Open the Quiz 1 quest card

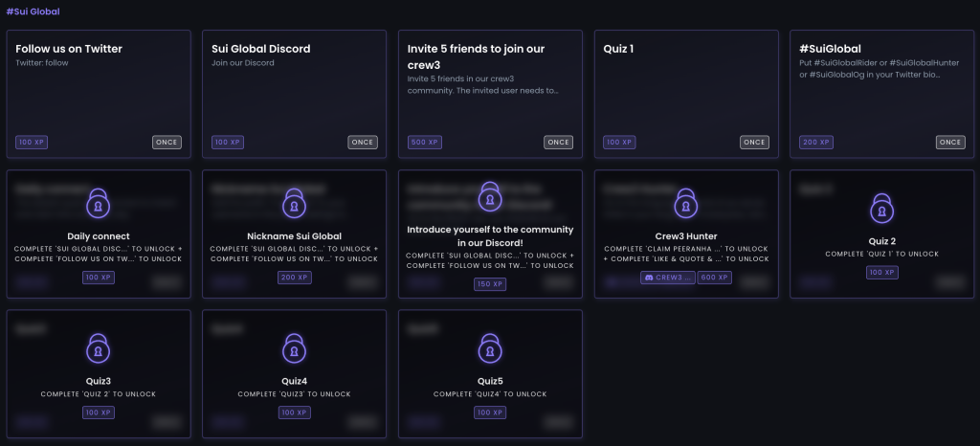click(686, 94)
